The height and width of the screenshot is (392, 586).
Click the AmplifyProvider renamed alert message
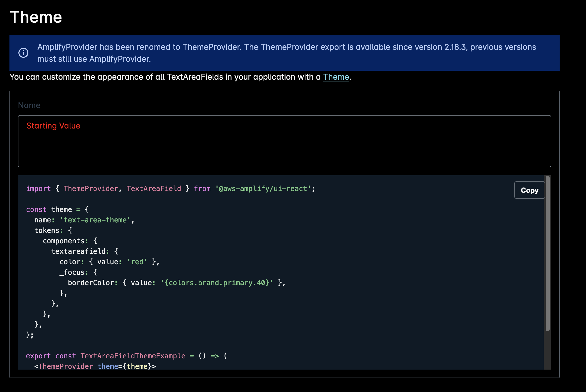click(286, 53)
